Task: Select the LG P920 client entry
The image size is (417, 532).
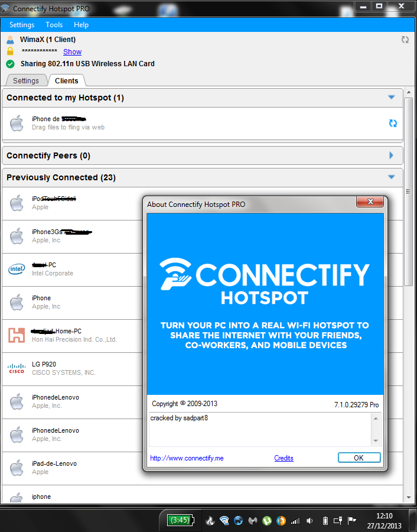Action: point(72,369)
